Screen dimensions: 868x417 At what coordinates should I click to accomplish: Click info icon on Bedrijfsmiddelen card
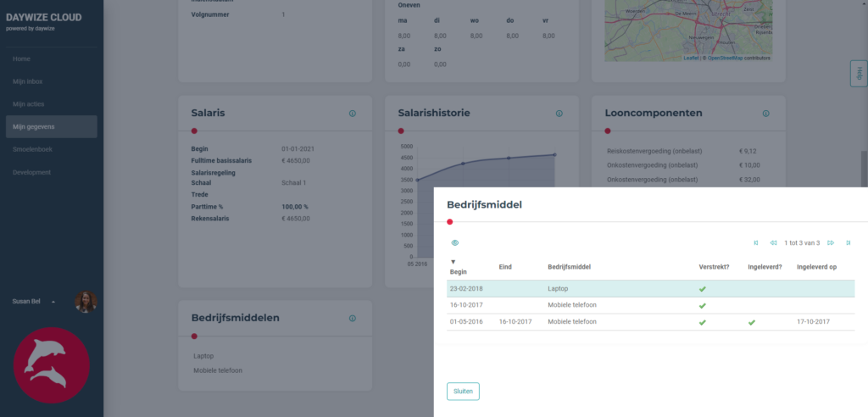[352, 319]
